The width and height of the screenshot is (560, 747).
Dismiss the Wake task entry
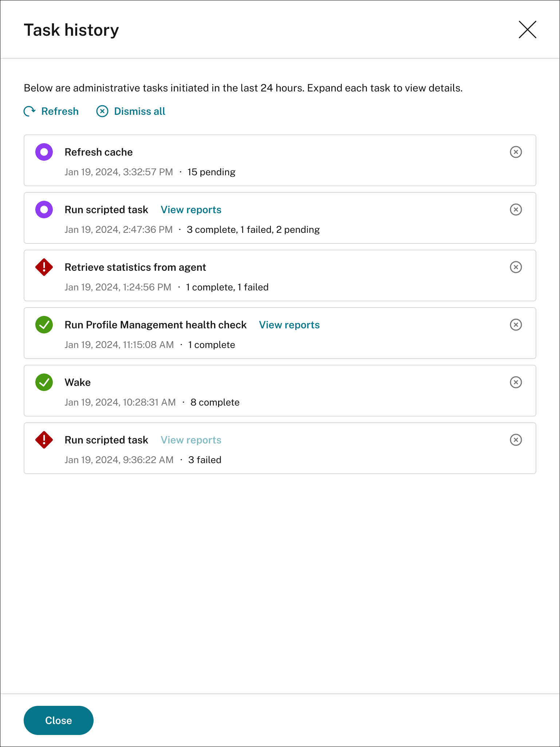[516, 382]
